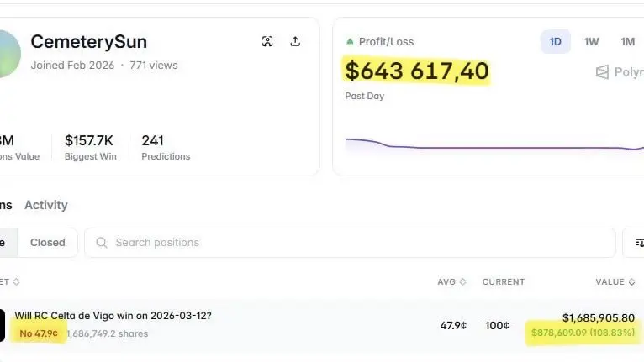
Task: Click the Polymarket logo icon
Action: (x=602, y=72)
